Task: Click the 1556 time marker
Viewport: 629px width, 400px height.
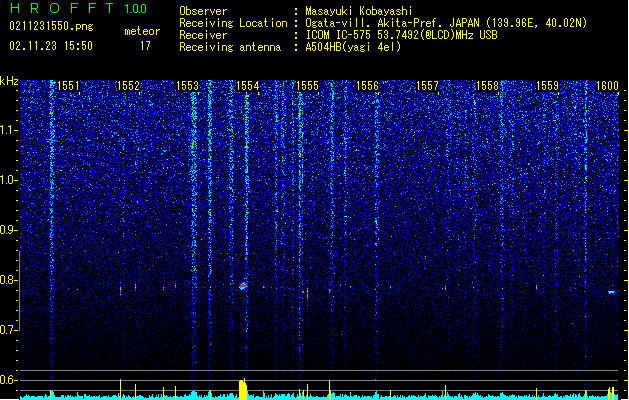Action: tap(368, 86)
